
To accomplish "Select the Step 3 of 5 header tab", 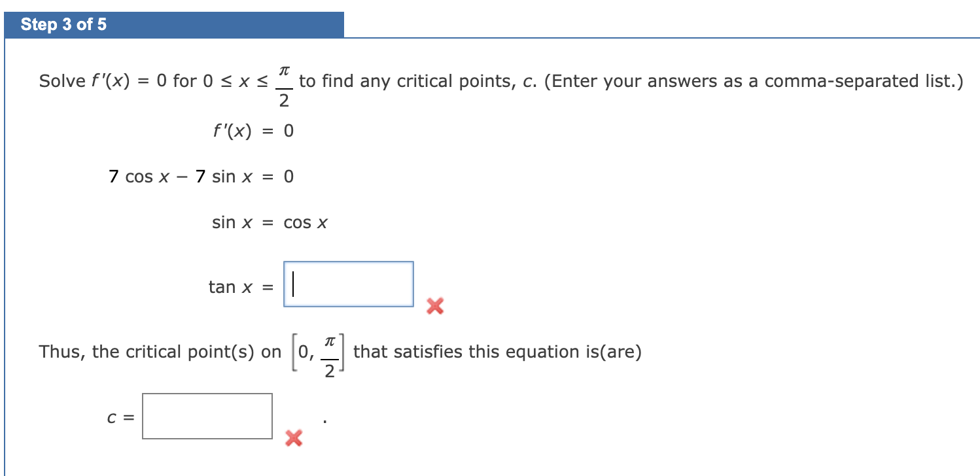I will click(x=65, y=24).
